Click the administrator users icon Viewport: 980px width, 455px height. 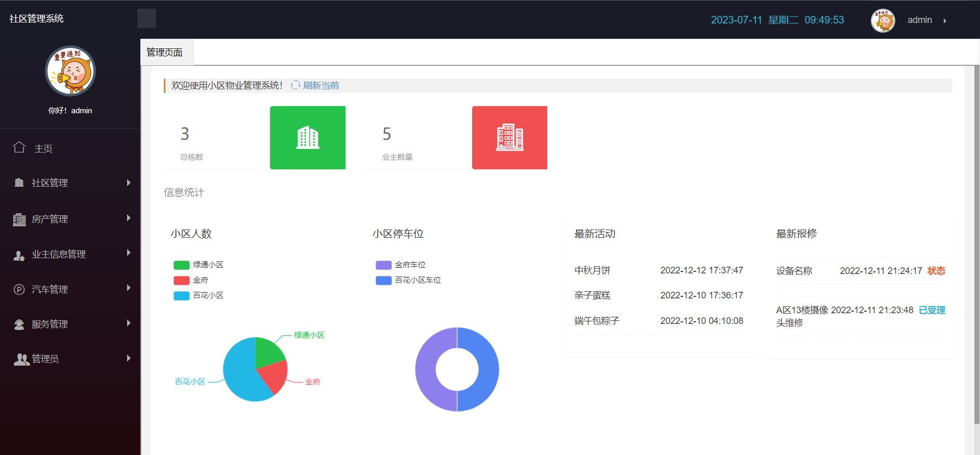21,359
